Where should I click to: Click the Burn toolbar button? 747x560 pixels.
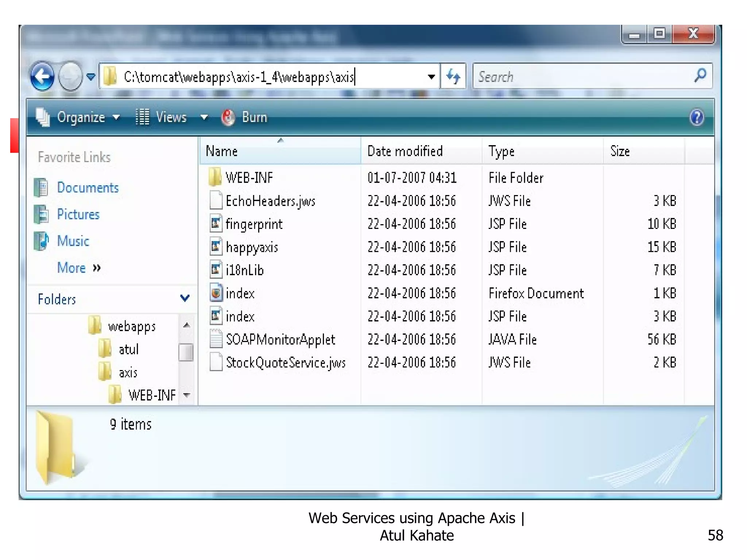pyautogui.click(x=245, y=117)
